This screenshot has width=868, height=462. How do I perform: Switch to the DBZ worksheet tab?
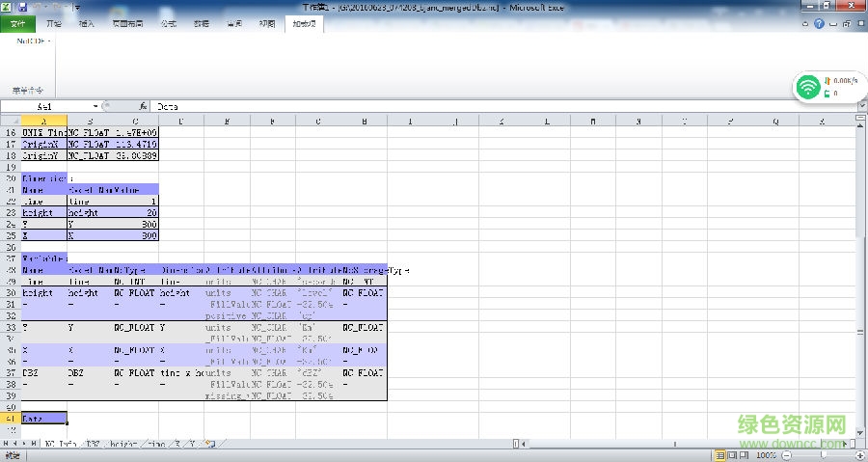[x=94, y=444]
